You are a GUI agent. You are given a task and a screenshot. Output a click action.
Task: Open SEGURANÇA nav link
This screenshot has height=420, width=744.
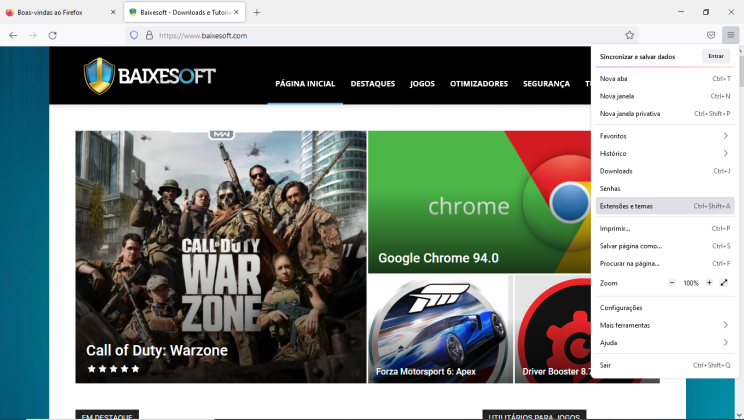point(546,84)
